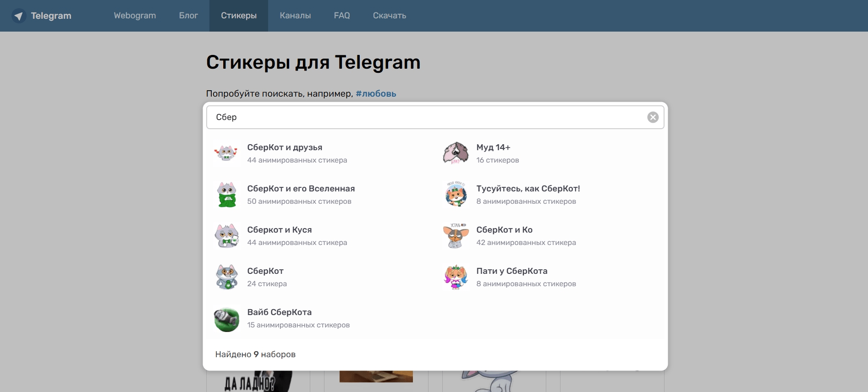This screenshot has height=392, width=868.
Task: Click the СберКот 24 стикера thumbnail
Action: [x=226, y=277]
